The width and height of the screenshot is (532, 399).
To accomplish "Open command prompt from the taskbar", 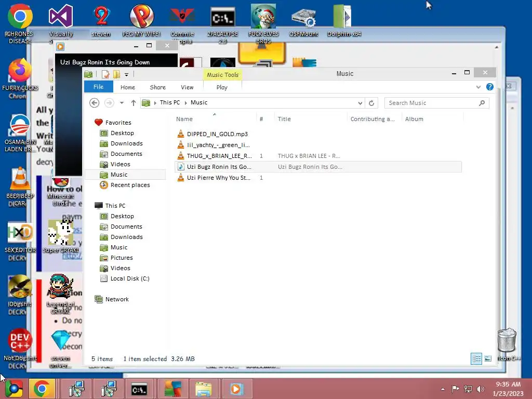I will pos(139,389).
